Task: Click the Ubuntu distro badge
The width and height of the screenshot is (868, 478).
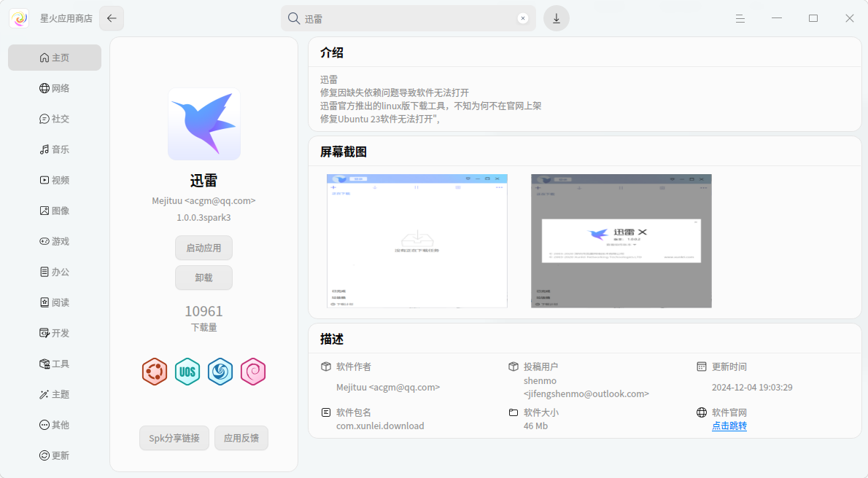Action: tap(155, 372)
